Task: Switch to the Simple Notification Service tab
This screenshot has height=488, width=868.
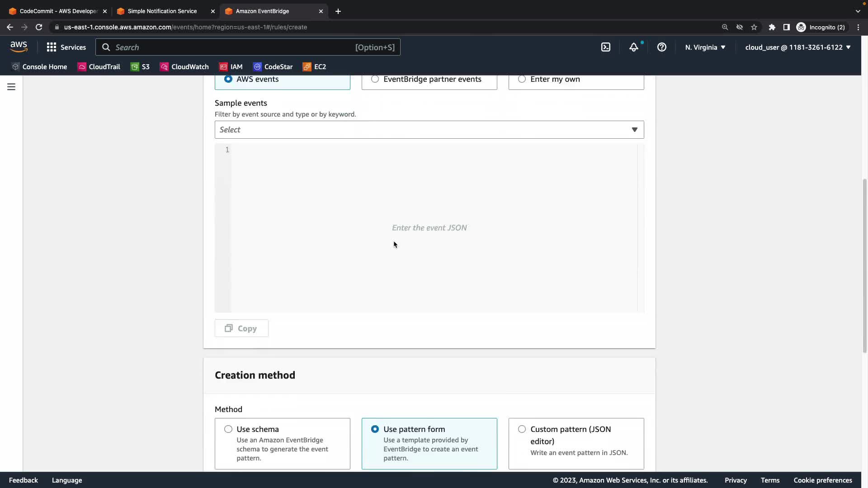Action: (x=162, y=11)
